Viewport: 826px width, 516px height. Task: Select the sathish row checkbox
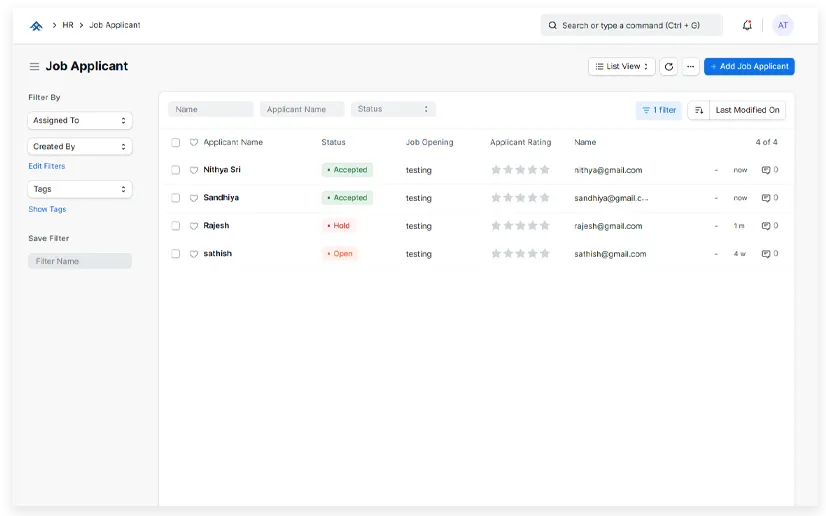click(x=176, y=254)
